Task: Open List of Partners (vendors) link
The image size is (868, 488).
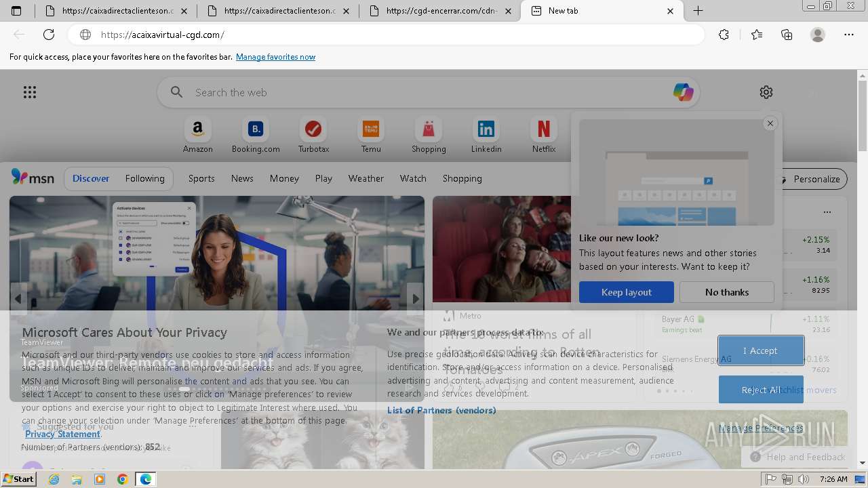Action: click(x=441, y=410)
